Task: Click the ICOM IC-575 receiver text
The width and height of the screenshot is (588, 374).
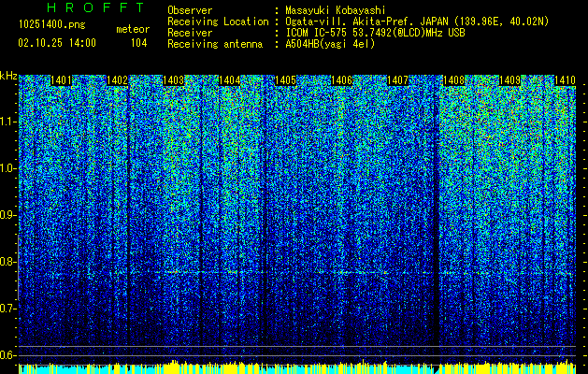Action: tap(376, 33)
